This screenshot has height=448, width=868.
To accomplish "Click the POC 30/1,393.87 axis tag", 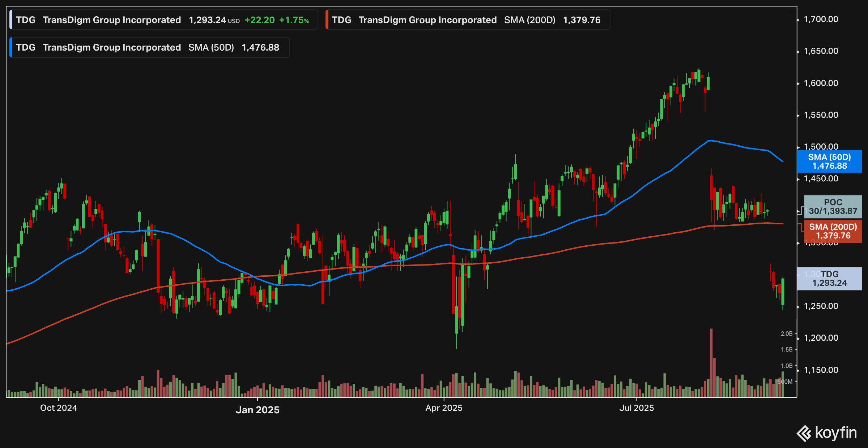I will (x=833, y=207).
